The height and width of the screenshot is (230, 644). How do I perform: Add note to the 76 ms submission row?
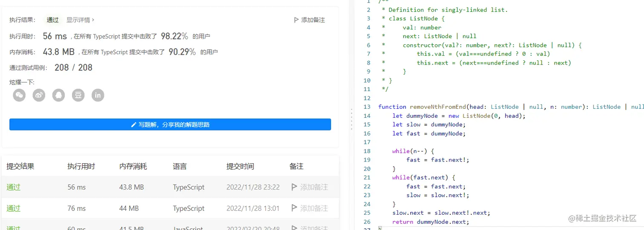(310, 208)
